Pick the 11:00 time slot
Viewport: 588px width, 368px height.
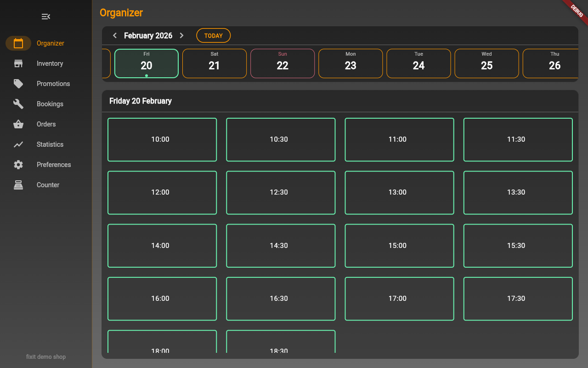pos(399,139)
